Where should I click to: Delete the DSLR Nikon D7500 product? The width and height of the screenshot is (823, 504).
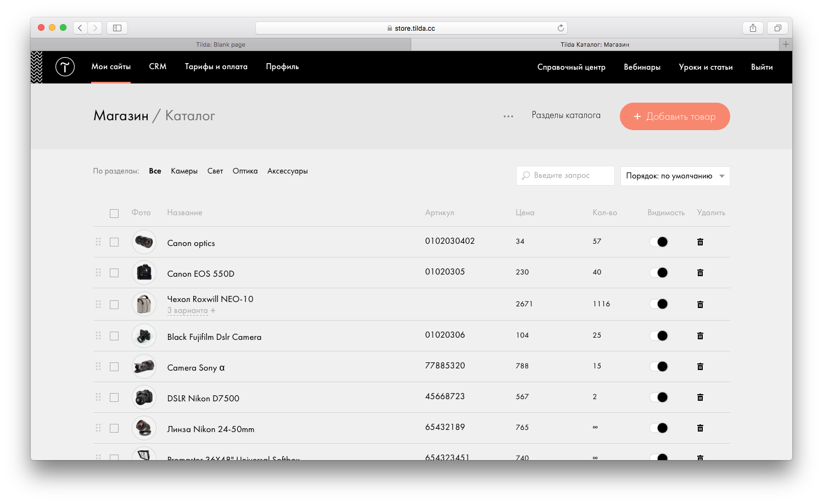(x=700, y=397)
